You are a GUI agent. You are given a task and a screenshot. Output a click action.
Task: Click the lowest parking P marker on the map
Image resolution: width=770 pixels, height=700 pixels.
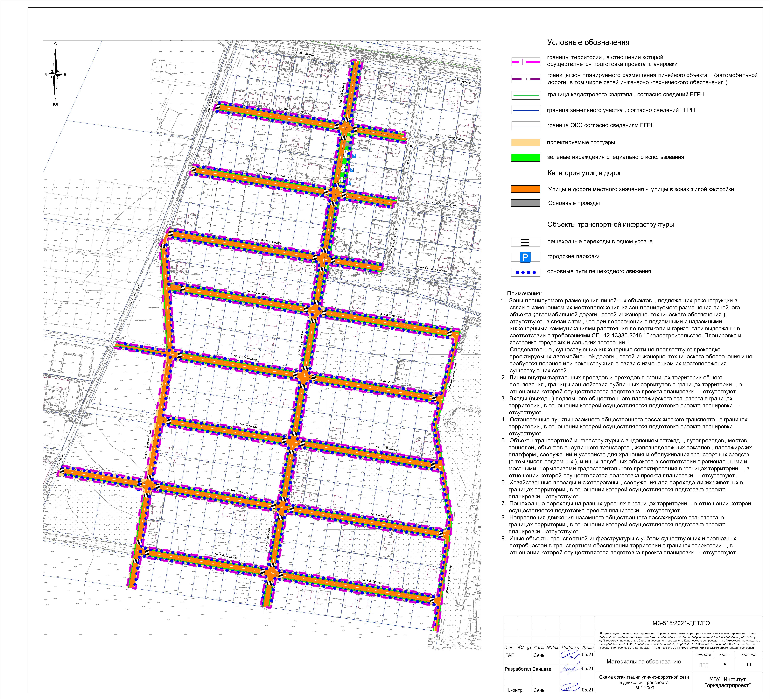click(349, 183)
